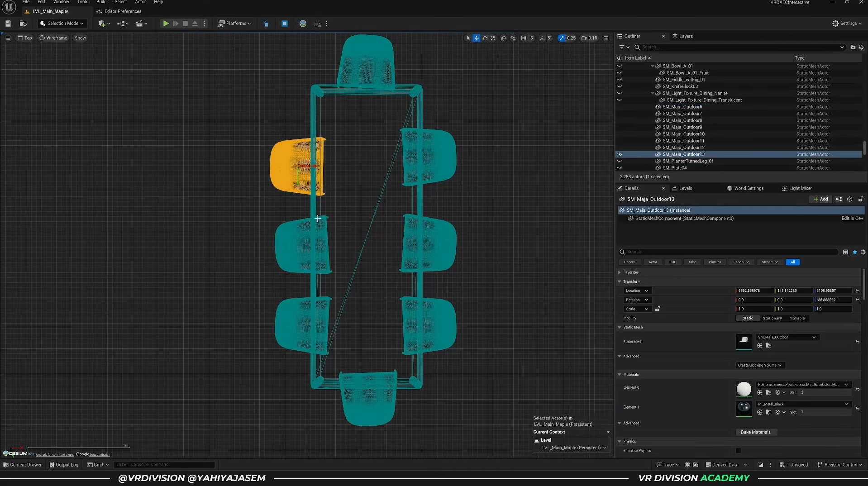Open the add actor quick-add icon
Screen dimensions: 868x486
102,24
